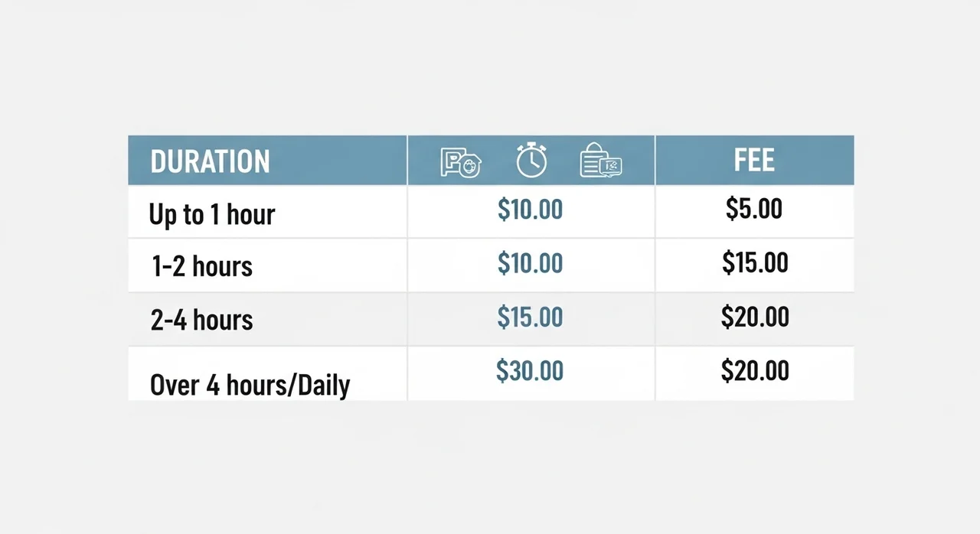Select the "2-4 hours" duration label
The height and width of the screenshot is (534, 980).
pos(202,319)
